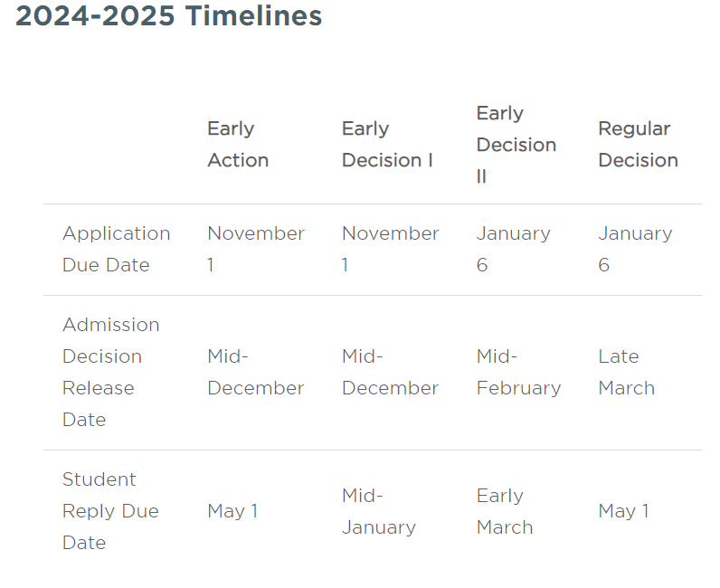Click Early Decision II's January 6 due date
The height and width of the screenshot is (588, 720).
pos(514,249)
